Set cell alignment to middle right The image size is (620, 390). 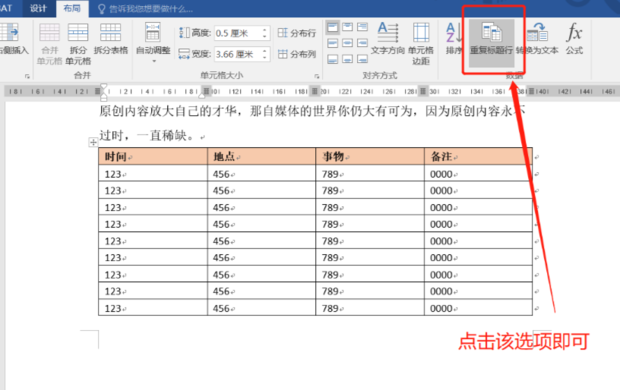[362, 43]
